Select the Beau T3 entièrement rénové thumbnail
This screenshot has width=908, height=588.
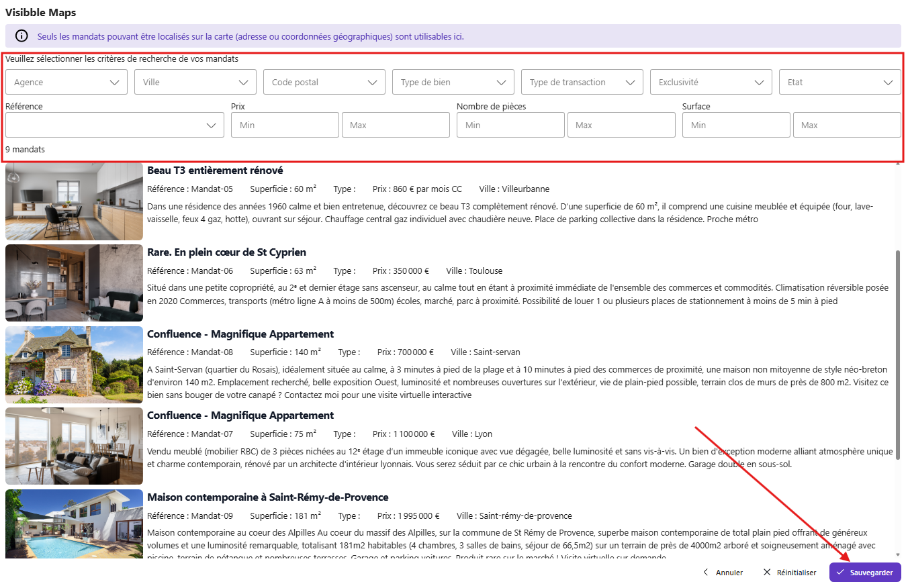[74, 201]
